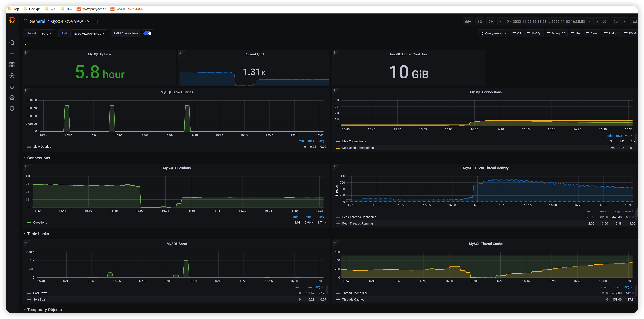Open the Cloud dashboards menu
The width and height of the screenshot is (644, 319).
592,33
